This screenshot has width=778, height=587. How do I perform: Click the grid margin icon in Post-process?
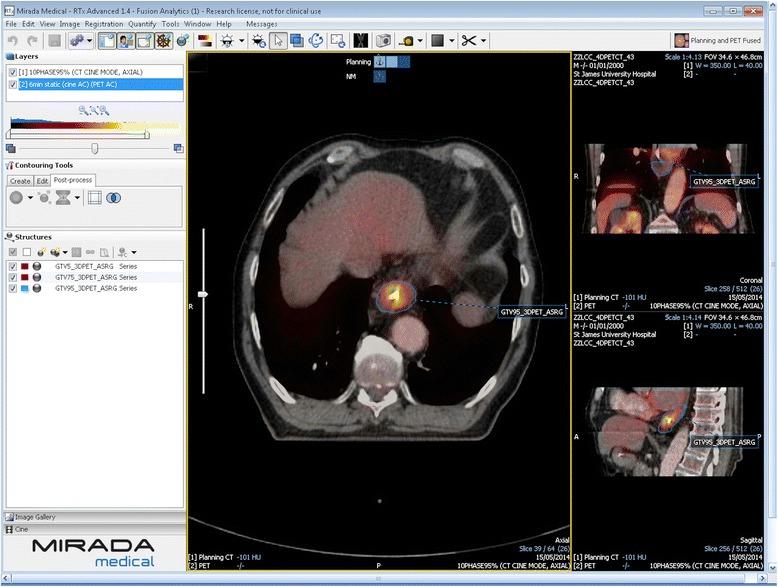tap(94, 198)
